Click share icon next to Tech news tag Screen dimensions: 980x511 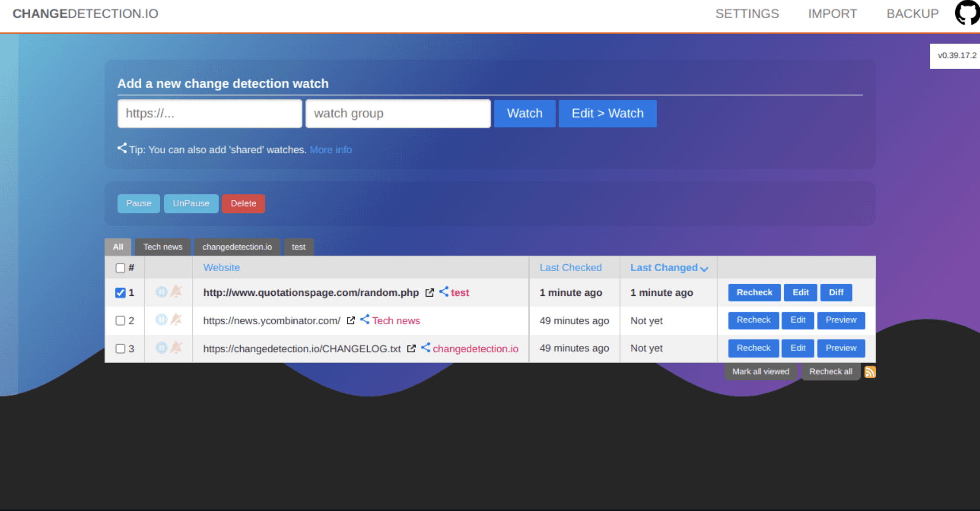[x=365, y=320]
